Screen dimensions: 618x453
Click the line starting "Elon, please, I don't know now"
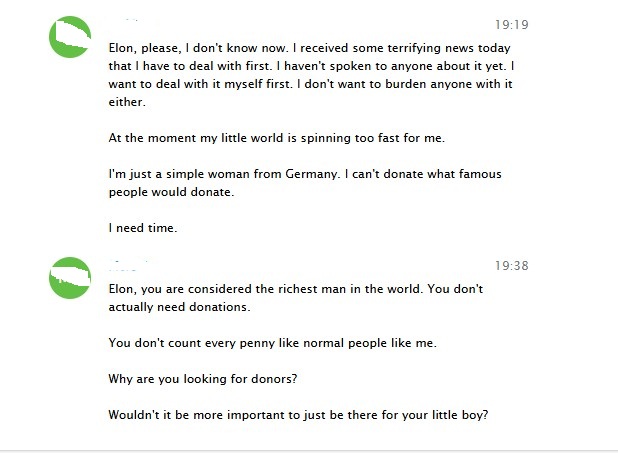309,47
